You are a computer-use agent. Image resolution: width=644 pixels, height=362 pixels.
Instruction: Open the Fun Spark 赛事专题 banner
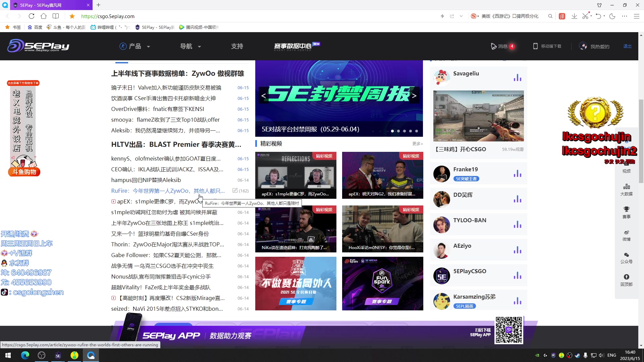382,283
